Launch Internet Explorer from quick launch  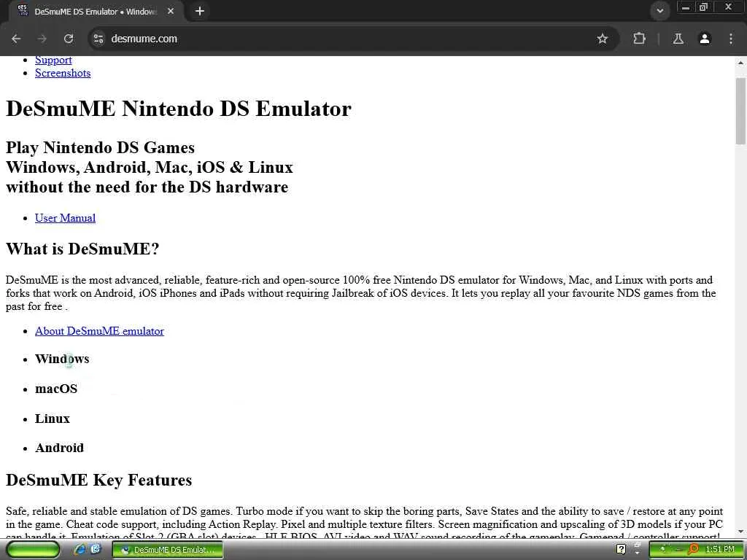tap(80, 550)
